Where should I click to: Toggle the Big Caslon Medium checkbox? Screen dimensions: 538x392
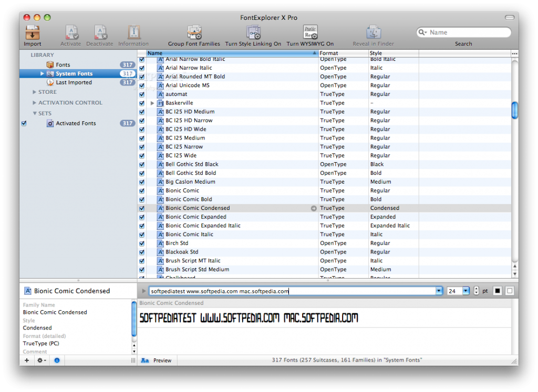(x=142, y=182)
